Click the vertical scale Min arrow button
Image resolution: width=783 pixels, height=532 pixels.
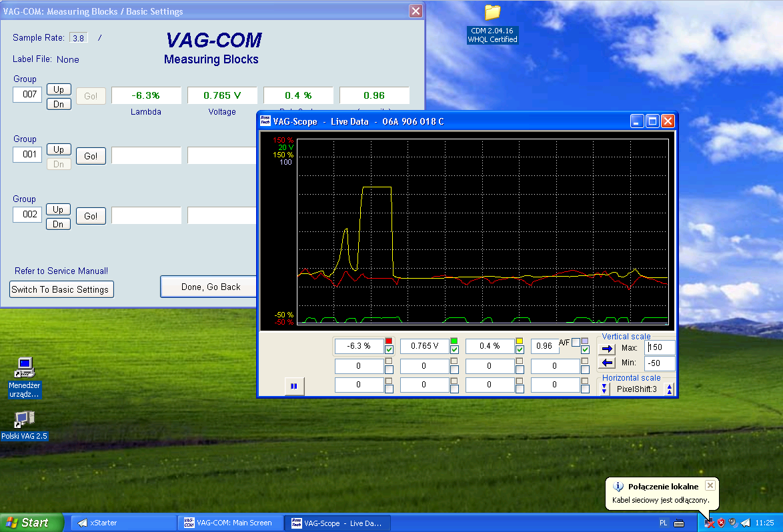(x=607, y=363)
